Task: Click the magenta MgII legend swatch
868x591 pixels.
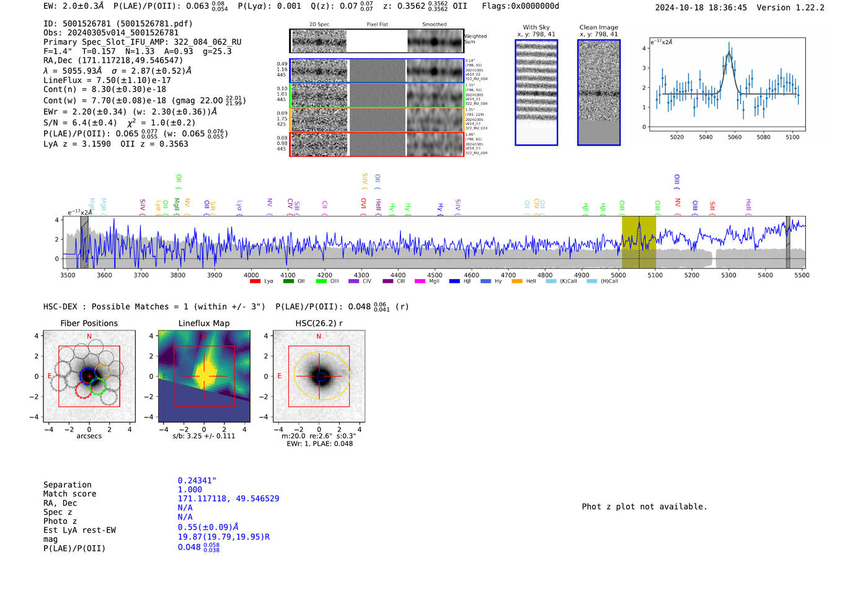Action: 420,281
